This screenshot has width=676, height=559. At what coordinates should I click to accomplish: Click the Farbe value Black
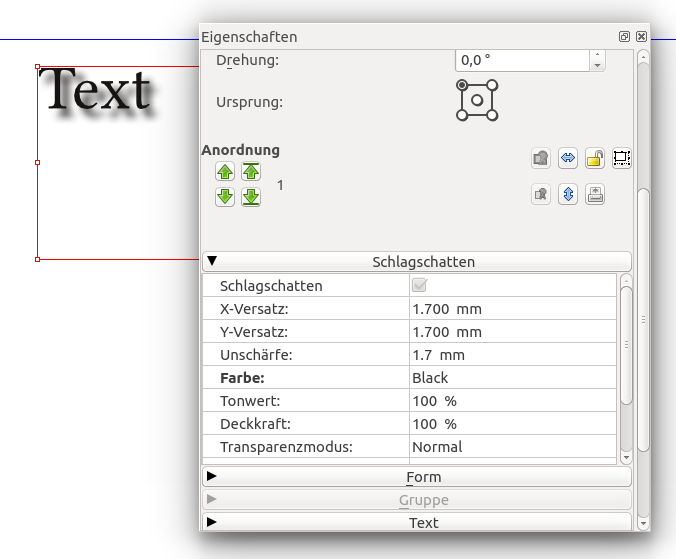point(512,378)
